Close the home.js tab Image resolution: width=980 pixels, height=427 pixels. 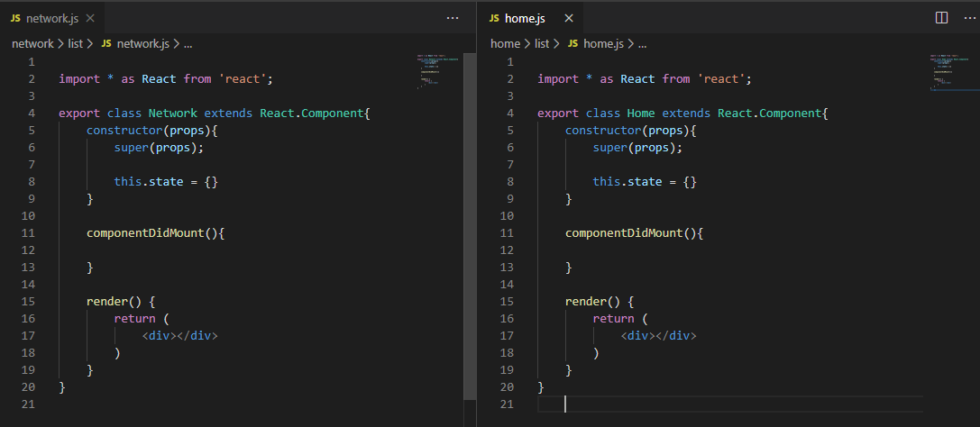coord(568,18)
